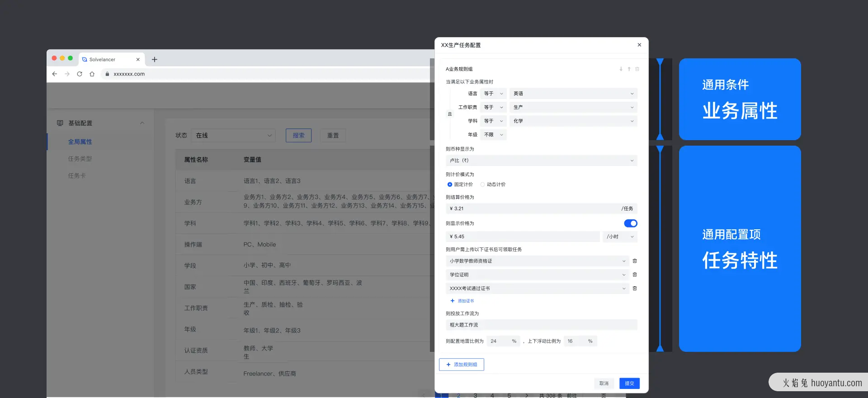Click the PC、Mobile value cell

coord(259,244)
